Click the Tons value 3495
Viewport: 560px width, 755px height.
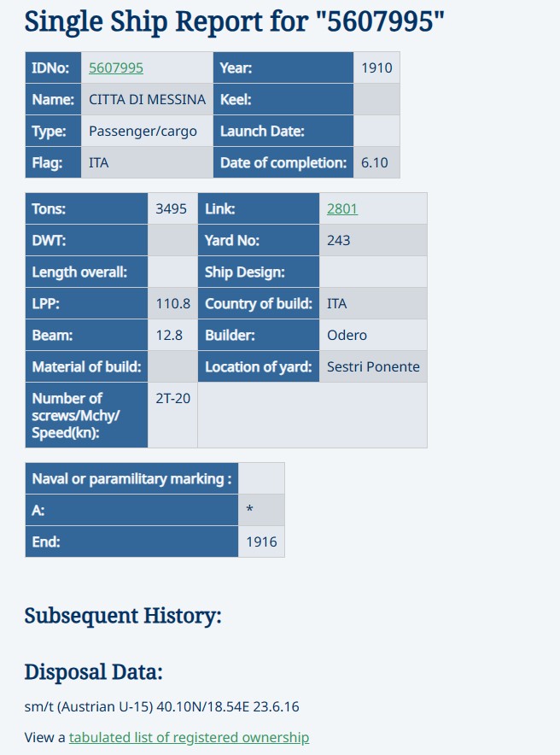[x=172, y=208]
